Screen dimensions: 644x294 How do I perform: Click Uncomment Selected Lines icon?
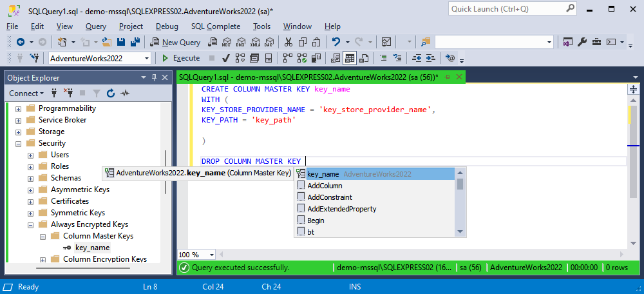397,58
